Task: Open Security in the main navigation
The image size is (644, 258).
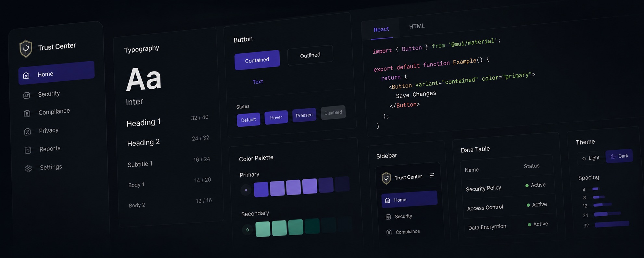Action: tap(49, 94)
